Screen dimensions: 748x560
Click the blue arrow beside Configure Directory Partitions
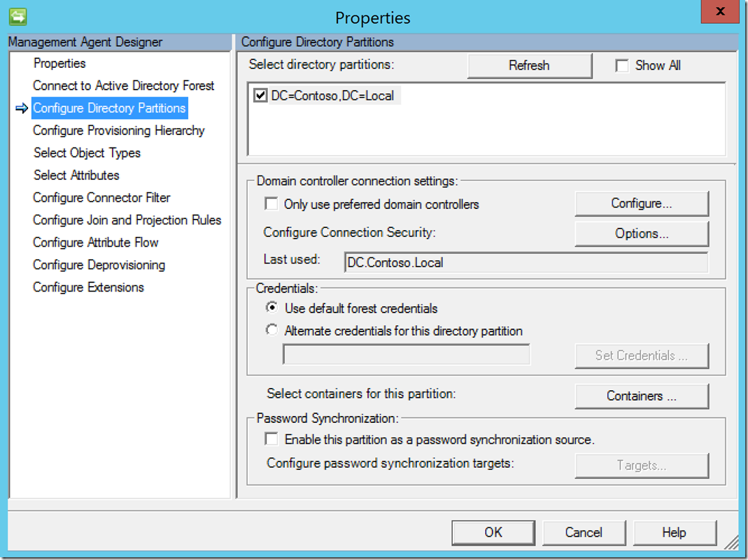tap(22, 108)
